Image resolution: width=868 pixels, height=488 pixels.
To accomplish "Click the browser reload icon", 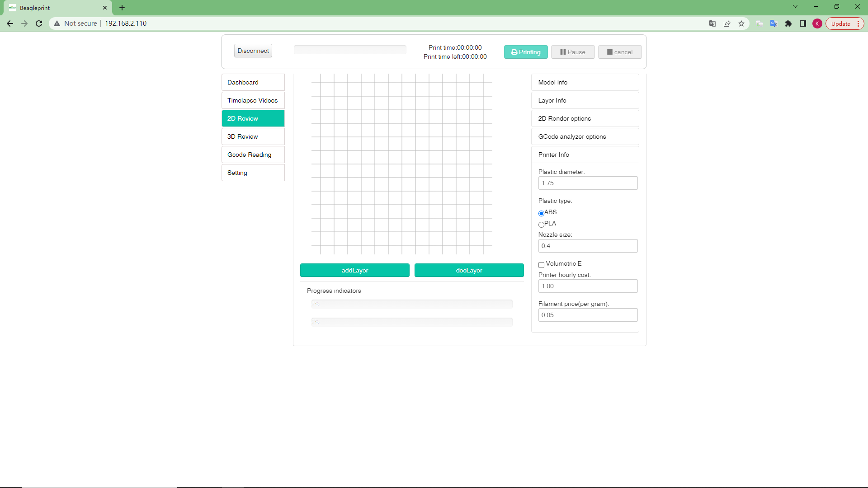I will pos(39,23).
